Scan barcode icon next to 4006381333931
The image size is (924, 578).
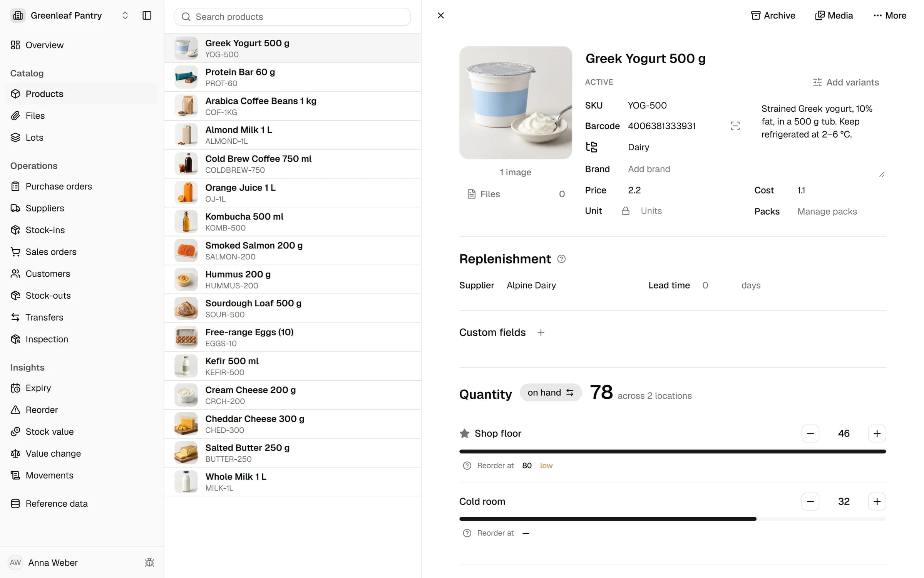tap(735, 126)
